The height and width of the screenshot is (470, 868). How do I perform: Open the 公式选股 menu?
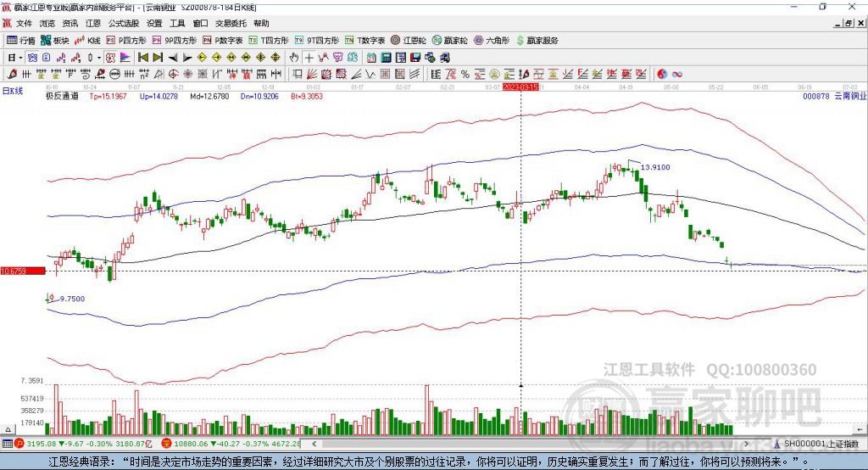pos(124,23)
